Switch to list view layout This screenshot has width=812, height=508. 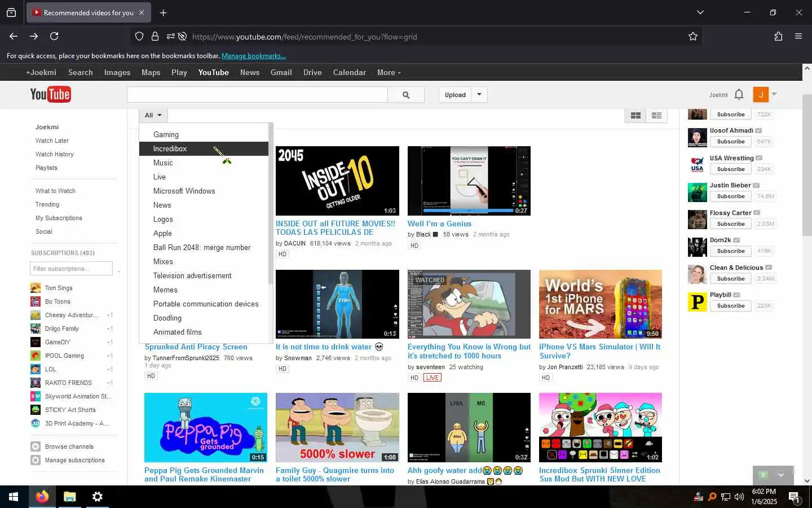click(x=656, y=115)
